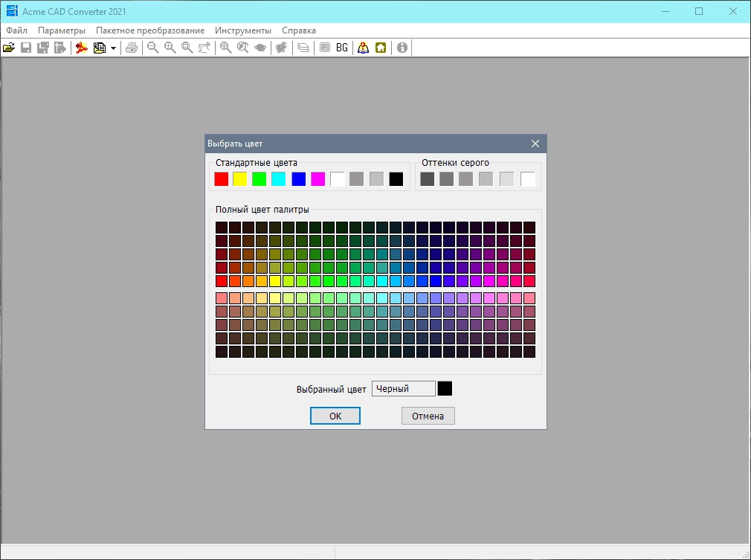Image resolution: width=751 pixels, height=560 pixels.
Task: Maximize the Acme CAD Converter window
Action: pyautogui.click(x=699, y=11)
